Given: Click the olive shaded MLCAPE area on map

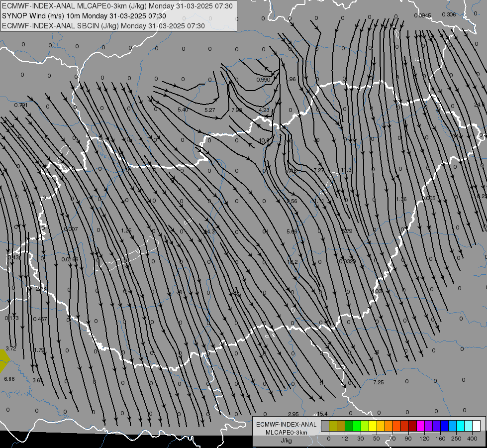Looking at the screenshot, I should coord(3,360).
